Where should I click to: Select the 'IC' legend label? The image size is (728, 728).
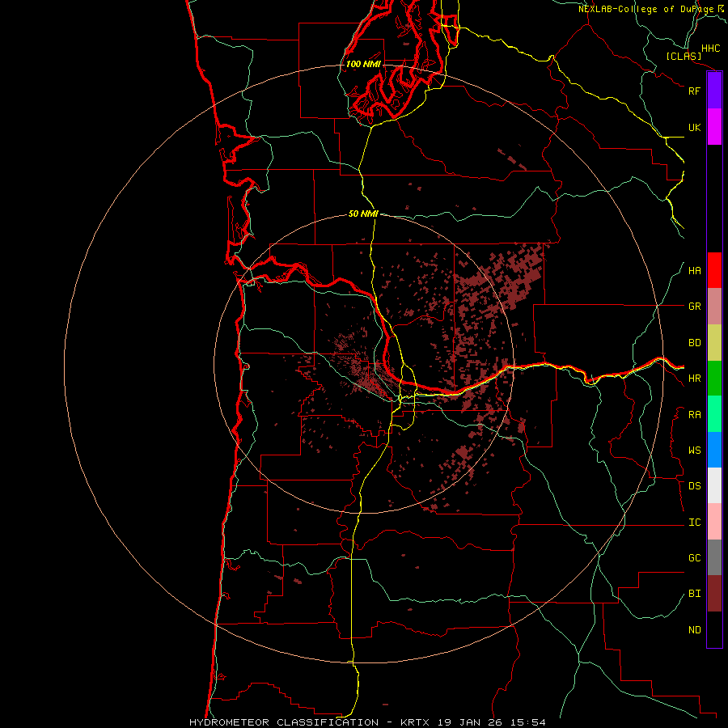pyautogui.click(x=694, y=523)
